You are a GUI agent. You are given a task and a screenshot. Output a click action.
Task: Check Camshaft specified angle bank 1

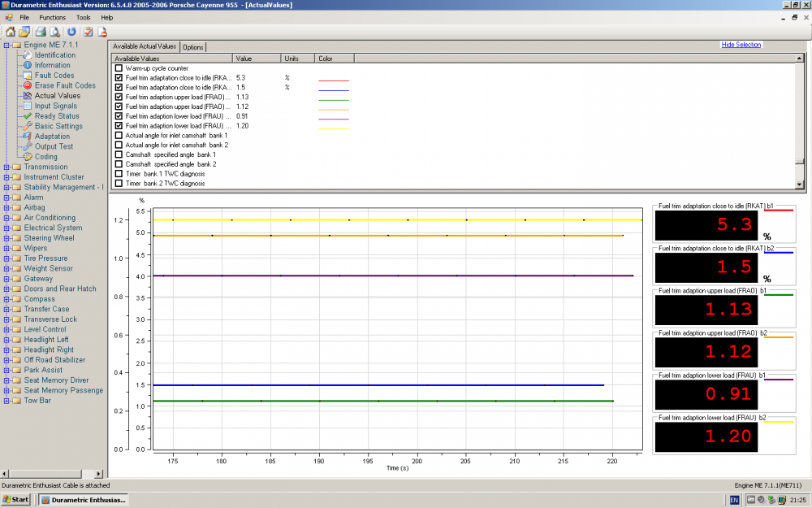pyautogui.click(x=119, y=154)
